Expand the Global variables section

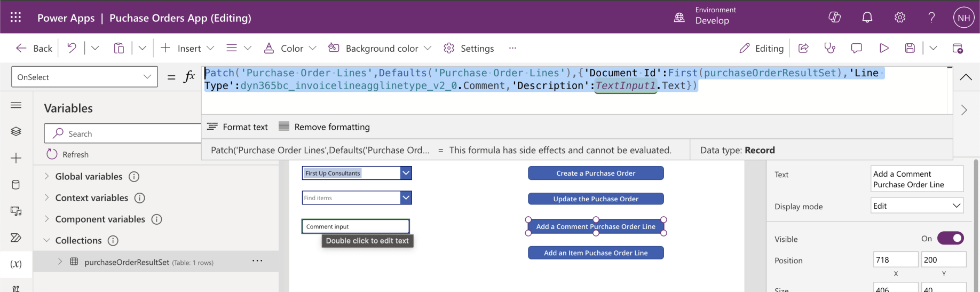pos(47,176)
